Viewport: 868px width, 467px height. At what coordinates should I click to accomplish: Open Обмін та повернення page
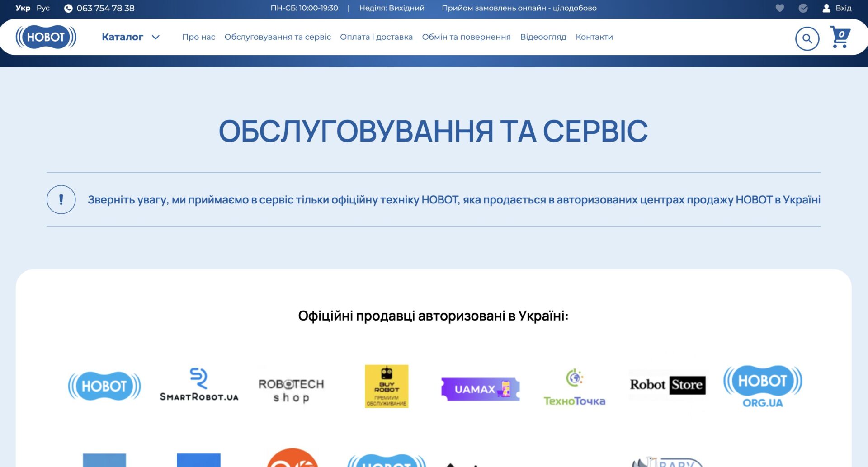coord(466,37)
